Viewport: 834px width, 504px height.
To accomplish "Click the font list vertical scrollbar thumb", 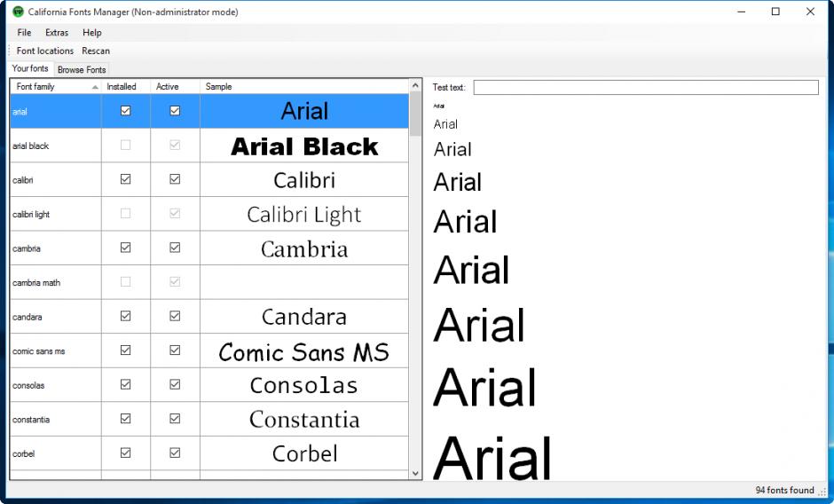I will coord(415,114).
